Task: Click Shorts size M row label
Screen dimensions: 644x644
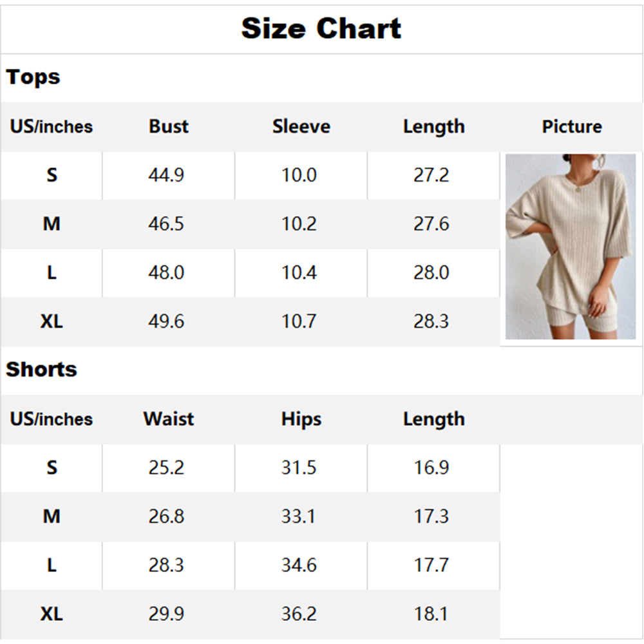Action: pyautogui.click(x=52, y=516)
